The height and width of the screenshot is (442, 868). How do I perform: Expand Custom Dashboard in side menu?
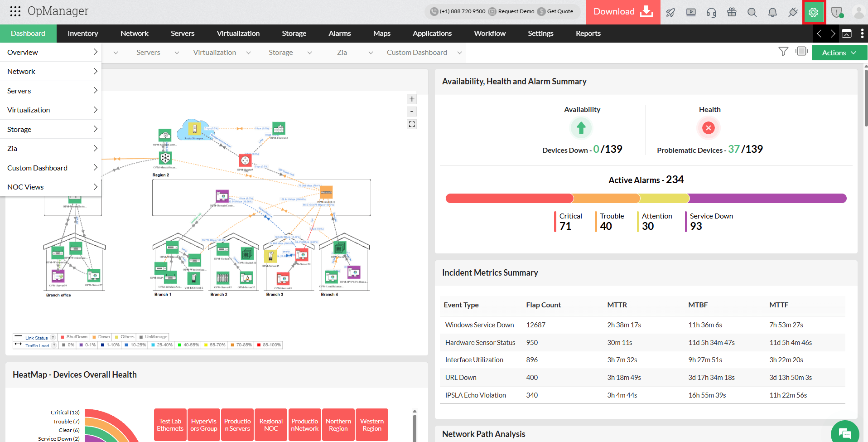tap(51, 168)
